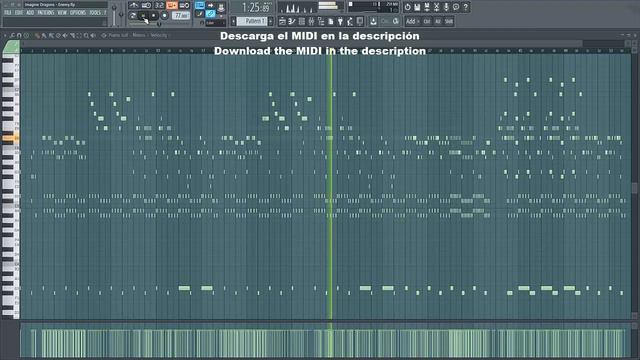Click the microphone recording icon
The width and height of the screenshot is (640, 360).
(x=446, y=7)
